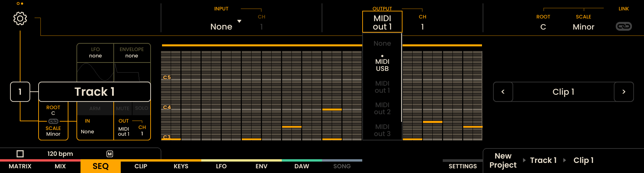
Task: Open the top ROOT C selector
Action: pyautogui.click(x=543, y=27)
